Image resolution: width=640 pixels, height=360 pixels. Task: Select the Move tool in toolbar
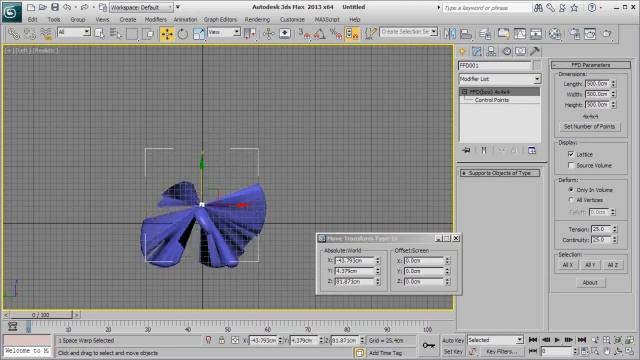(x=167, y=34)
